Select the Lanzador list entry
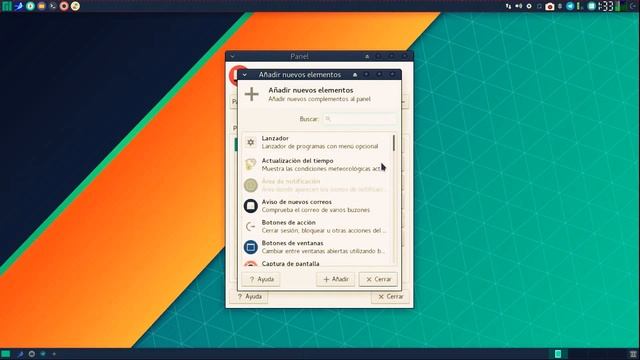This screenshot has width=640, height=360. tap(318, 142)
